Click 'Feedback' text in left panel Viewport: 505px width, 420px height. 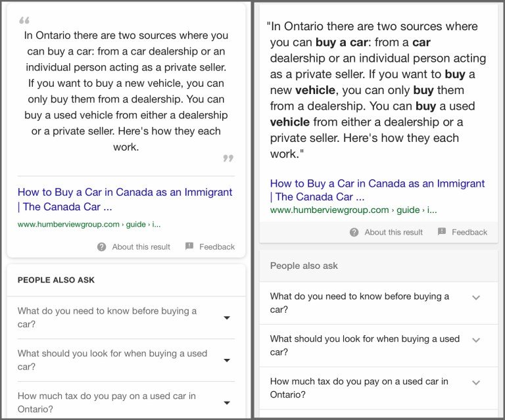click(x=217, y=247)
